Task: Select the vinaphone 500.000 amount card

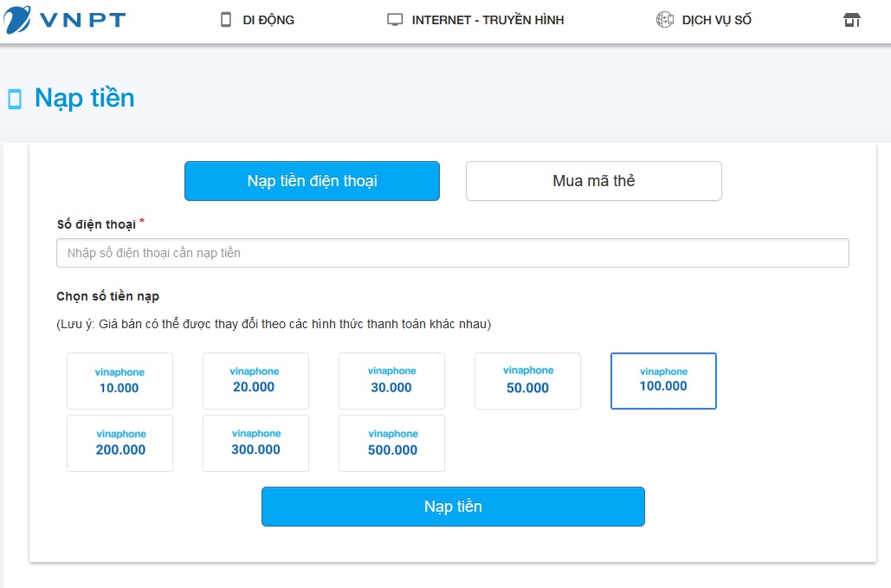Action: point(391,443)
